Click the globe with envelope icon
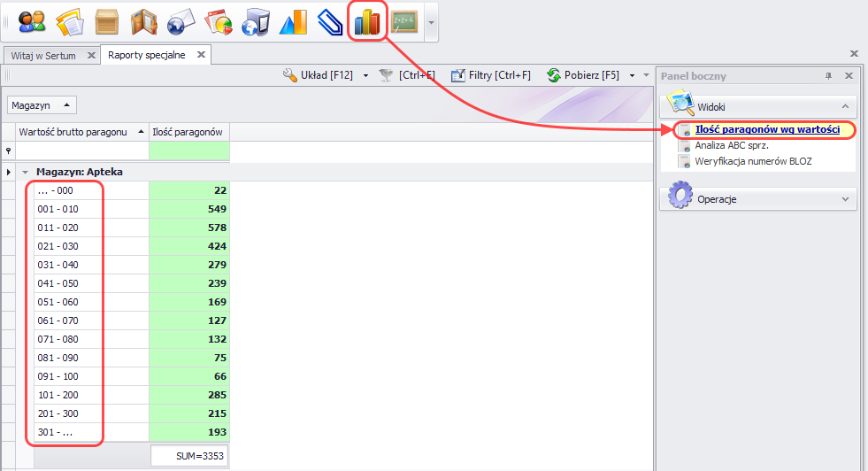This screenshot has height=471, width=868. click(181, 20)
